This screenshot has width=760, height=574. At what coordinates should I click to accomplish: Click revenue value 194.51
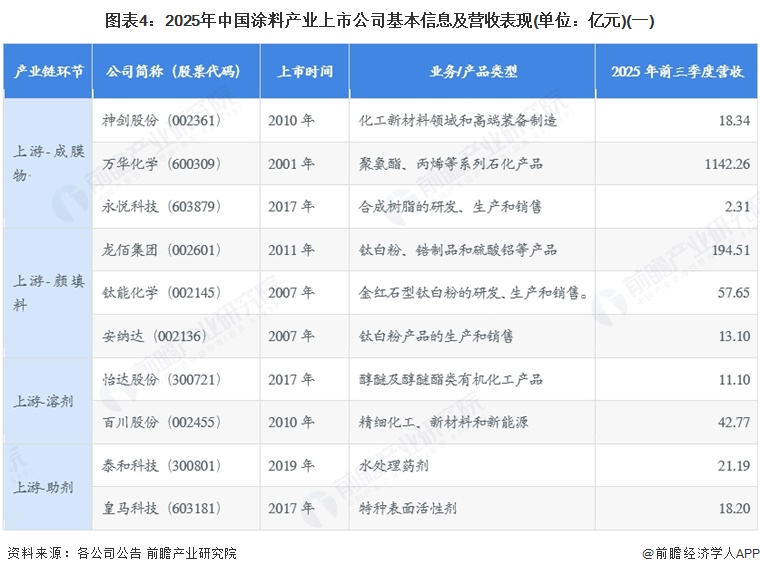(x=731, y=250)
